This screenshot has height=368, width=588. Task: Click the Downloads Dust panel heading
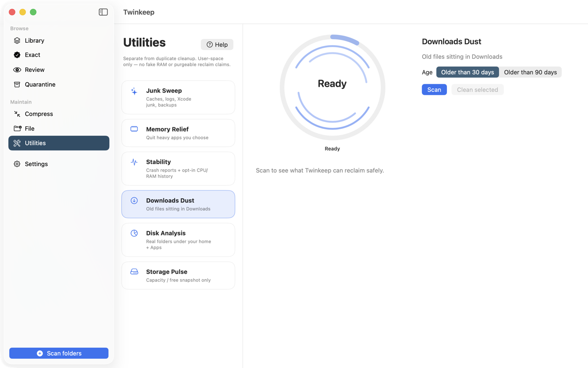pyautogui.click(x=452, y=41)
